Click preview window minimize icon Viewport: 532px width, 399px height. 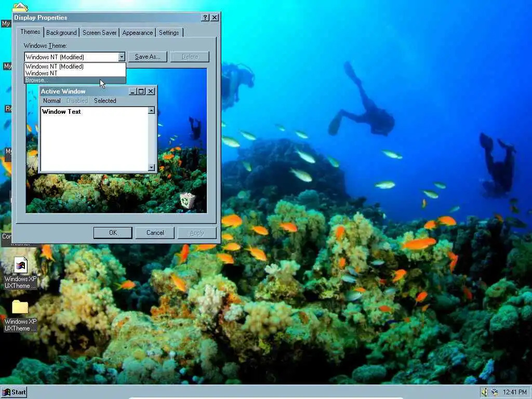(132, 91)
